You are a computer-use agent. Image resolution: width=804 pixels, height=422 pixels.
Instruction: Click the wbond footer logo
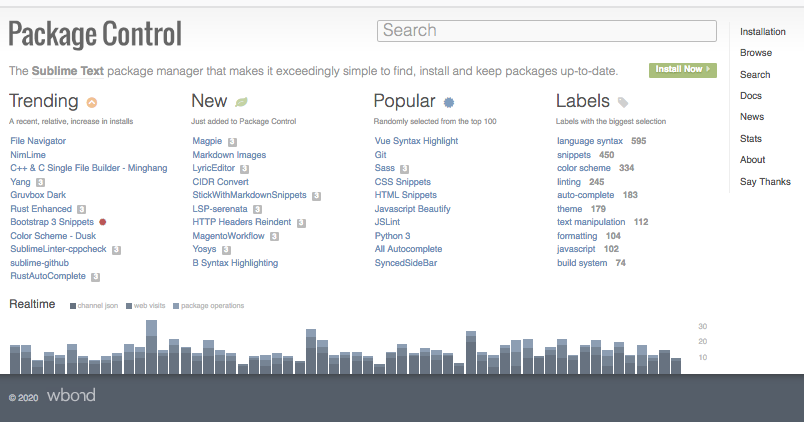pos(71,396)
